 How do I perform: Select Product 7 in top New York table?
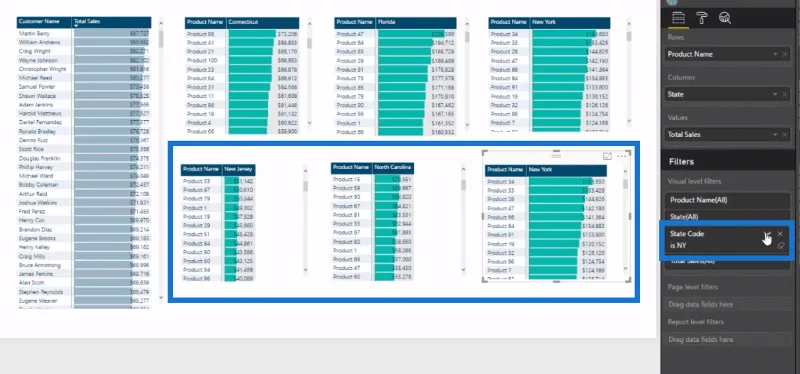[503, 123]
